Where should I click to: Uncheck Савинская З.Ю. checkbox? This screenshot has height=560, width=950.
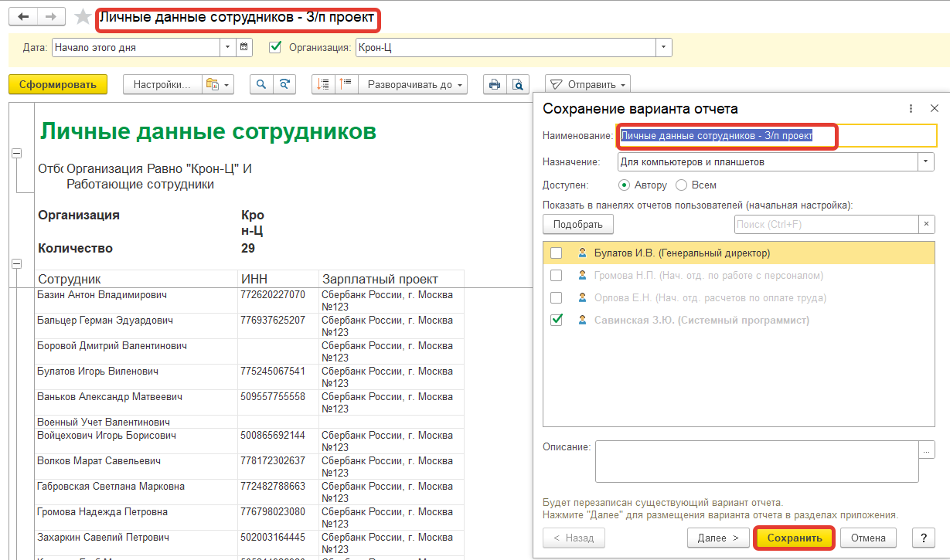pos(556,320)
